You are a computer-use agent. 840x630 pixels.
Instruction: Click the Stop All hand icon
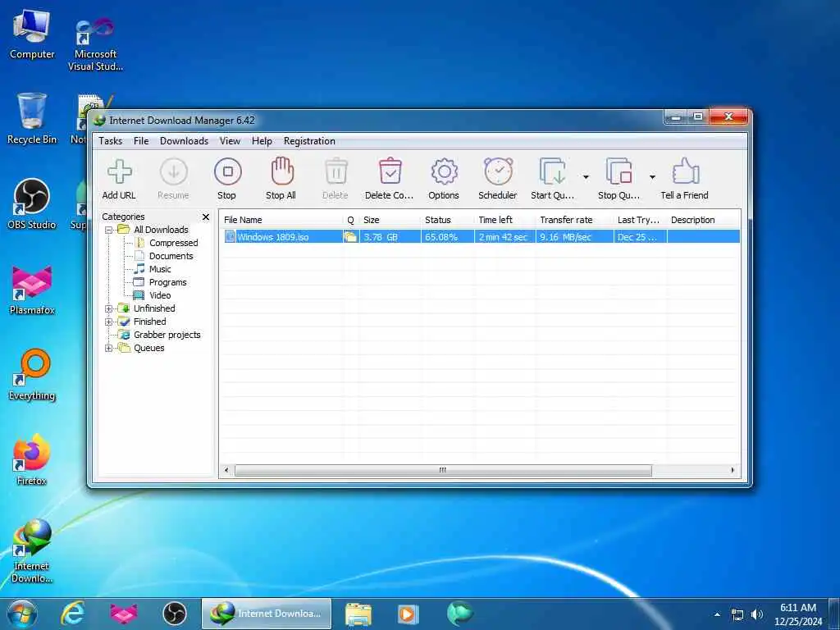coord(282,171)
